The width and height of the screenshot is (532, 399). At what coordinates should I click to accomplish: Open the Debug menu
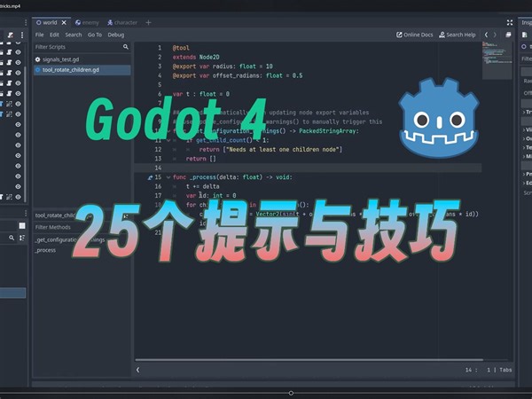tap(115, 35)
